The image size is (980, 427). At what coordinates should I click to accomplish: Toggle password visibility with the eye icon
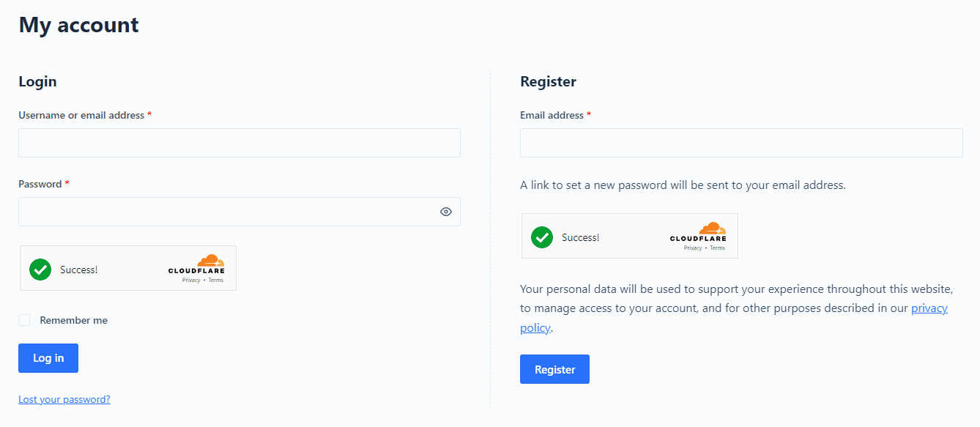coord(445,211)
